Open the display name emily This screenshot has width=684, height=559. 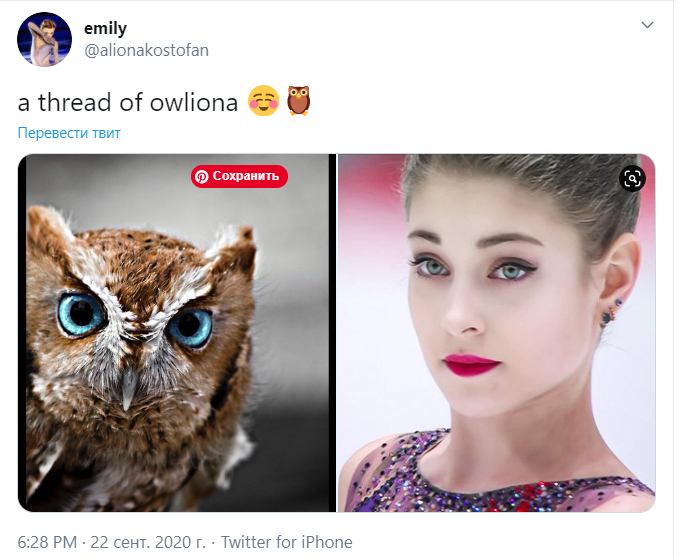coord(105,29)
